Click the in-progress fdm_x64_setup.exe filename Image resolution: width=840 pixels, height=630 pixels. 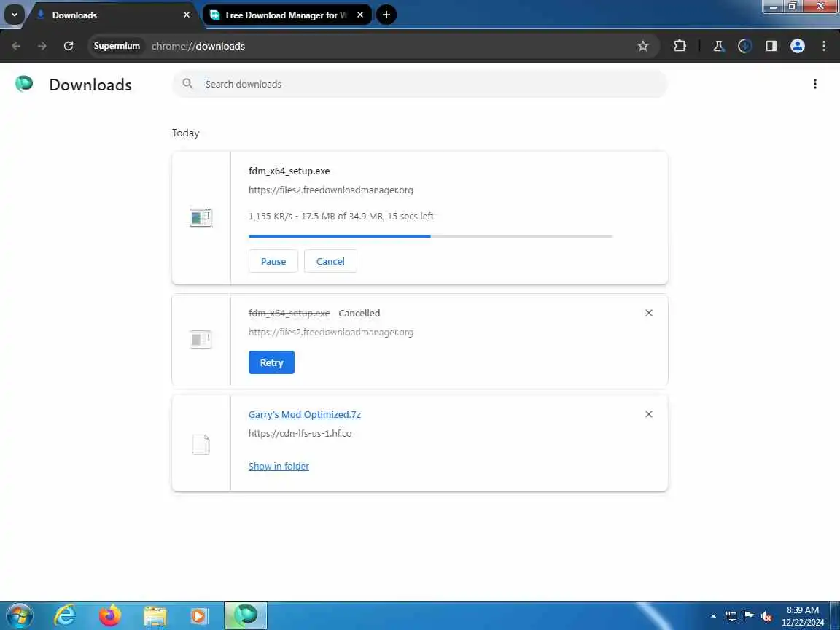point(289,171)
